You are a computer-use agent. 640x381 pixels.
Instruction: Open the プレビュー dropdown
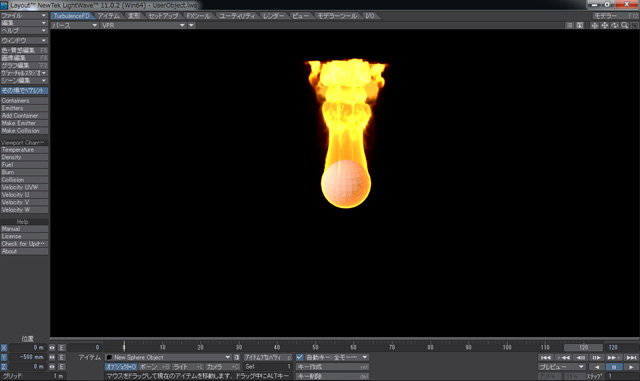[x=562, y=367]
